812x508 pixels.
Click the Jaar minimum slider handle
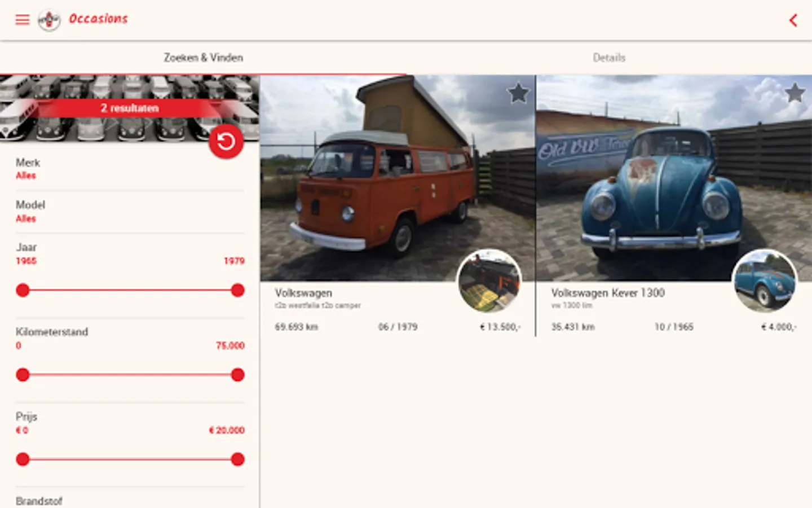(x=23, y=290)
